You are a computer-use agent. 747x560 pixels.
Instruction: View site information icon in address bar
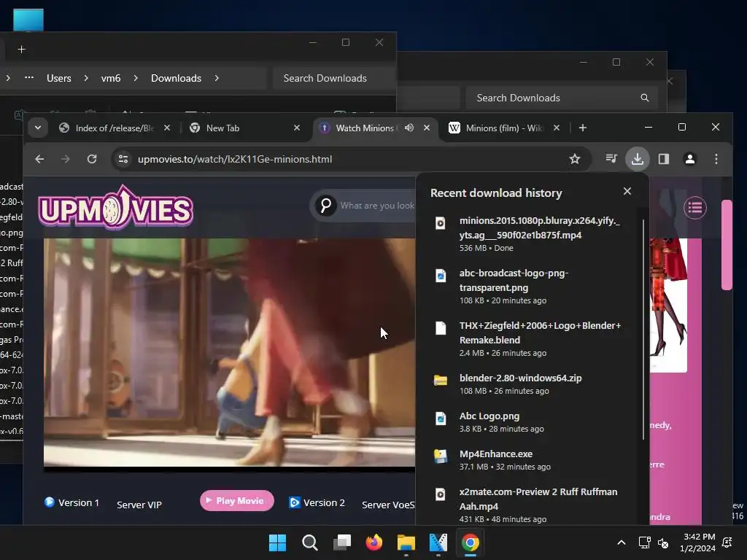tap(123, 159)
